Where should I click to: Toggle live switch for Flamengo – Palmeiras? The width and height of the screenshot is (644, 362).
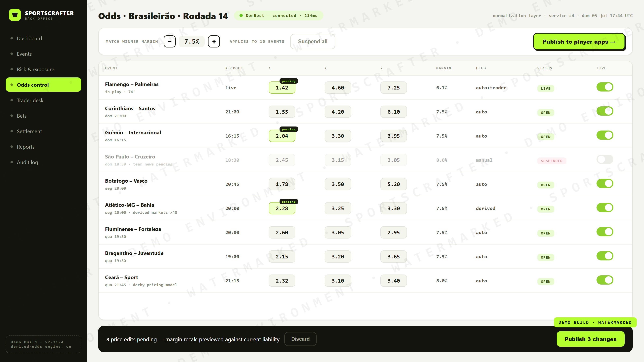click(x=605, y=87)
